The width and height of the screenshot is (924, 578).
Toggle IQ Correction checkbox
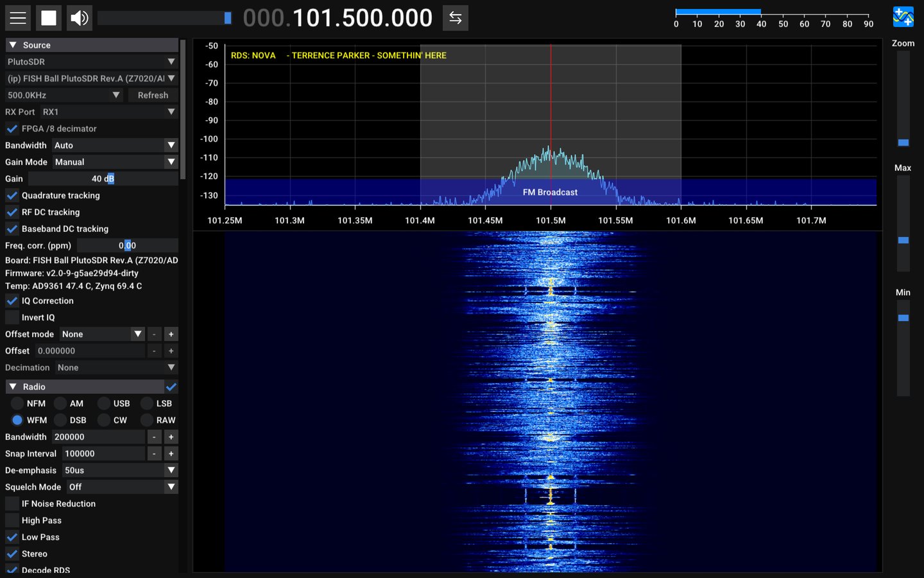pos(12,301)
